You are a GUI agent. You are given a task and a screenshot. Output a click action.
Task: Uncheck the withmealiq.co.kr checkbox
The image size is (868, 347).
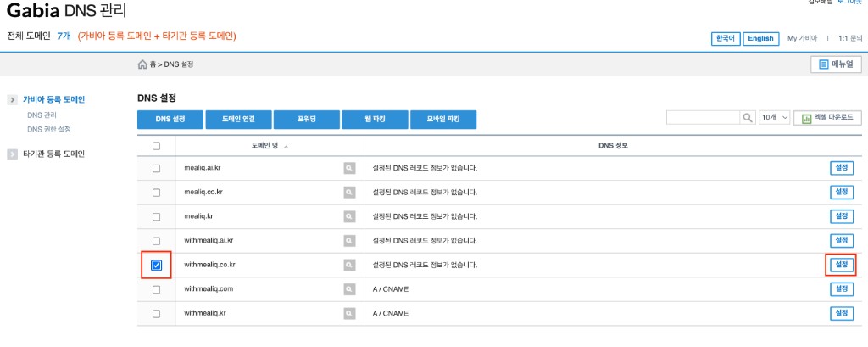click(156, 266)
